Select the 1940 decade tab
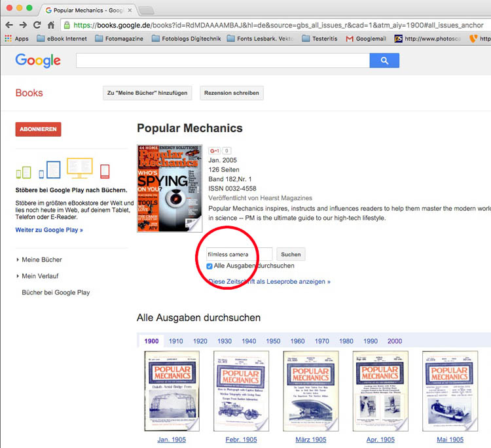 pos(249,341)
